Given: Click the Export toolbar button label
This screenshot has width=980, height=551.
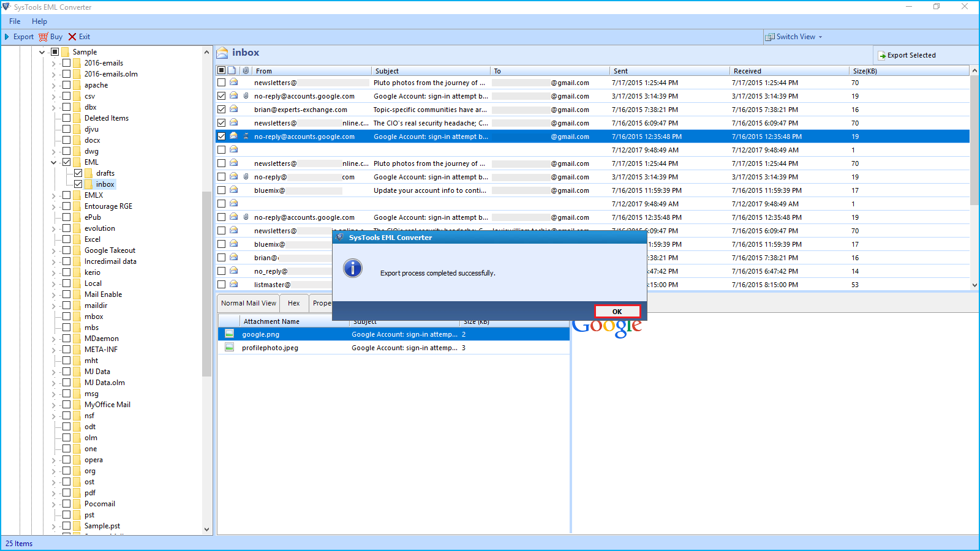Looking at the screenshot, I should coord(23,37).
